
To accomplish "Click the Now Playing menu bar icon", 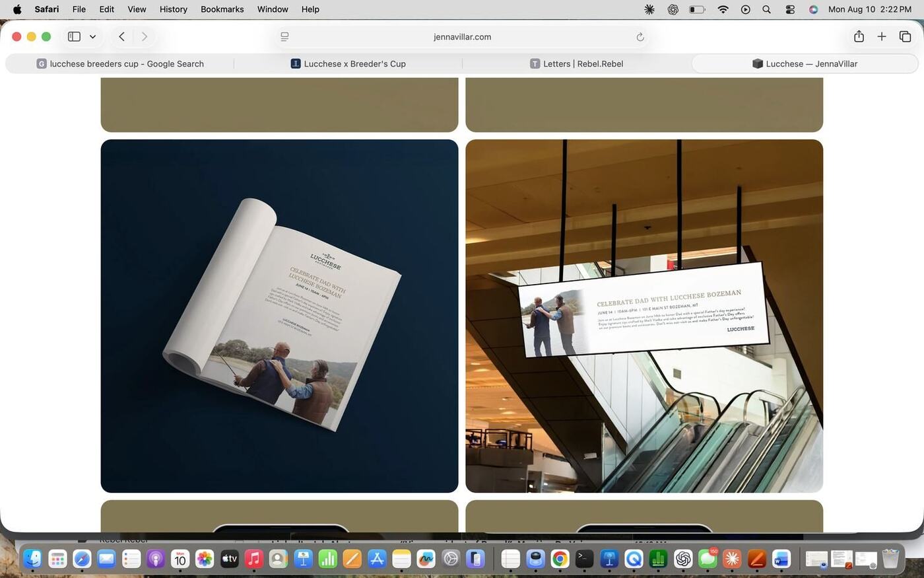I will click(x=746, y=9).
